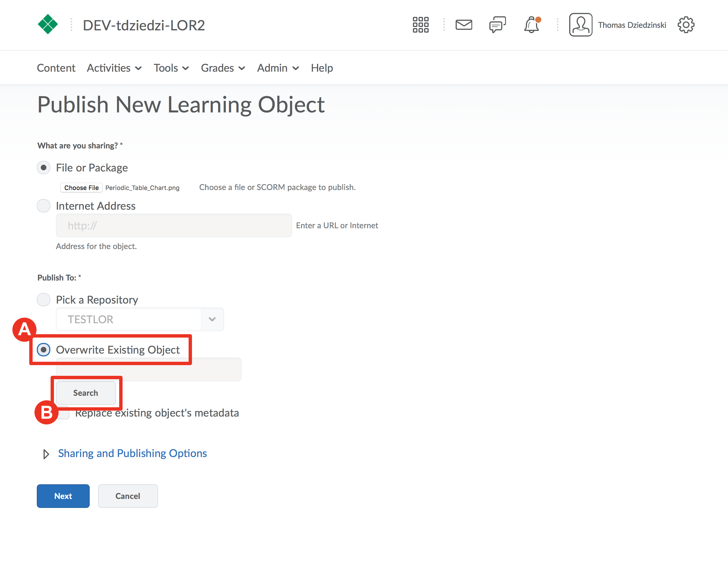
Task: Click the Periodic_Table_Chart.png file name
Action: (142, 188)
